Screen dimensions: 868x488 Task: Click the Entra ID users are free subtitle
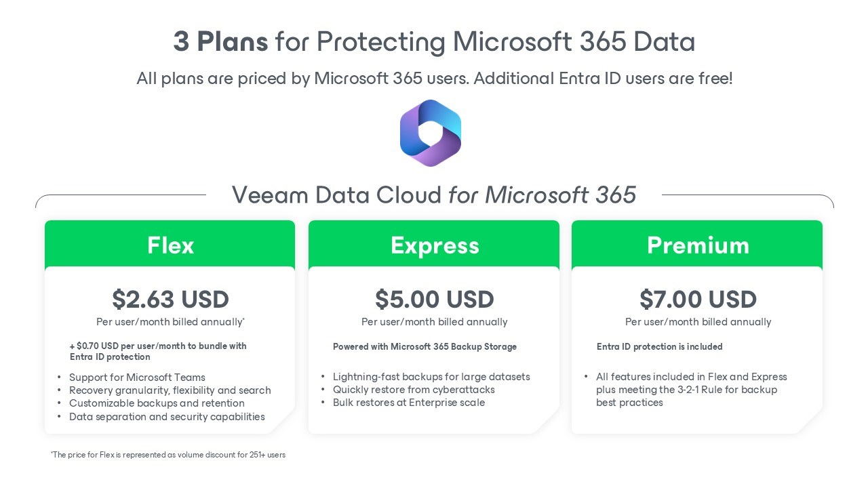click(x=434, y=78)
